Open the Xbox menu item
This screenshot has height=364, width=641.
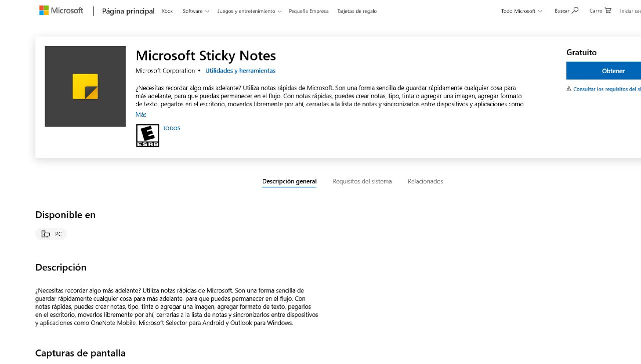(167, 11)
